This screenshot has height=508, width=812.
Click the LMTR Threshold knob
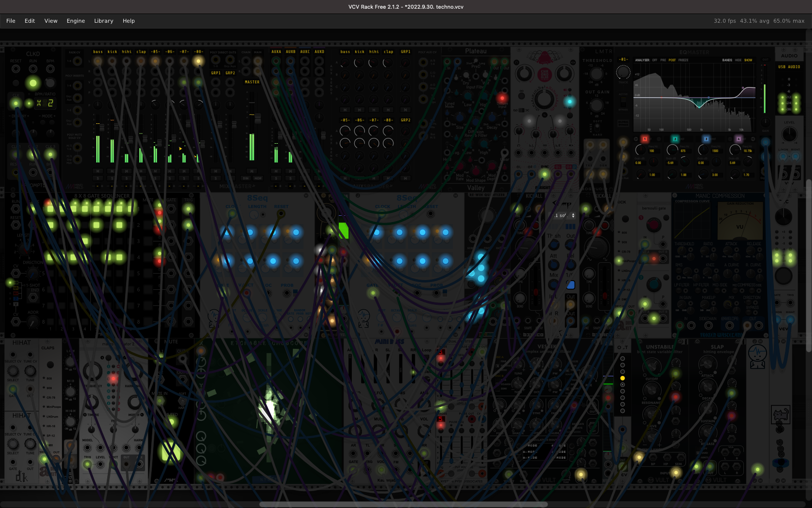597,74
